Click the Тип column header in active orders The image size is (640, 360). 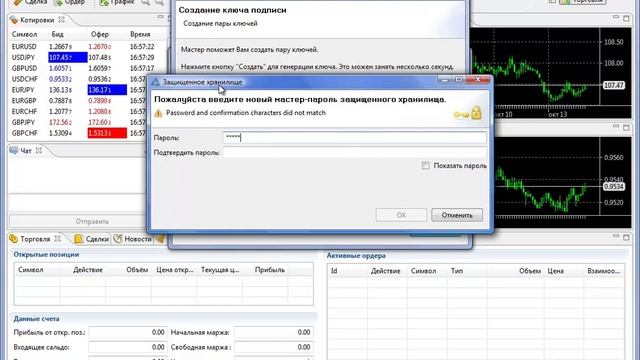click(x=457, y=271)
